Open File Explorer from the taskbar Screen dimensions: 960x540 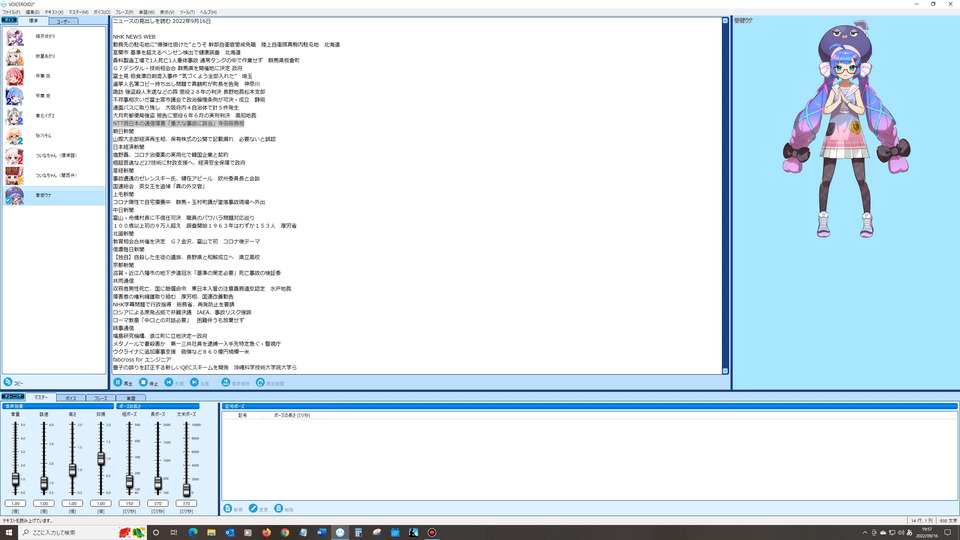click(x=211, y=533)
